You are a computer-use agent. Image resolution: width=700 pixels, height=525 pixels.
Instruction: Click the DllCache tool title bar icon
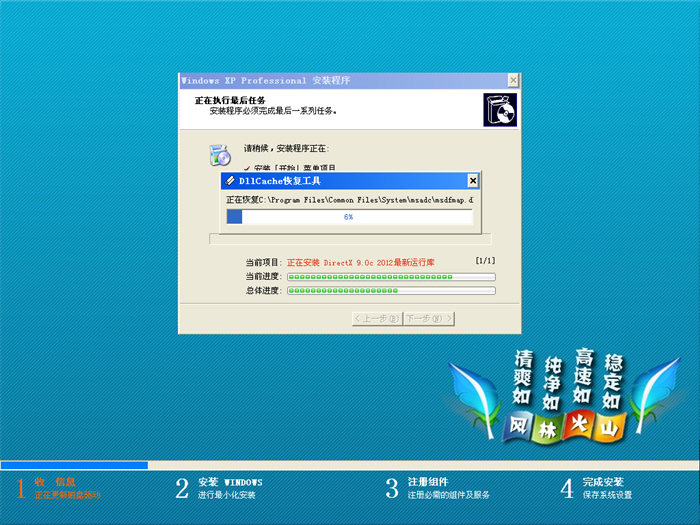pyautogui.click(x=230, y=181)
